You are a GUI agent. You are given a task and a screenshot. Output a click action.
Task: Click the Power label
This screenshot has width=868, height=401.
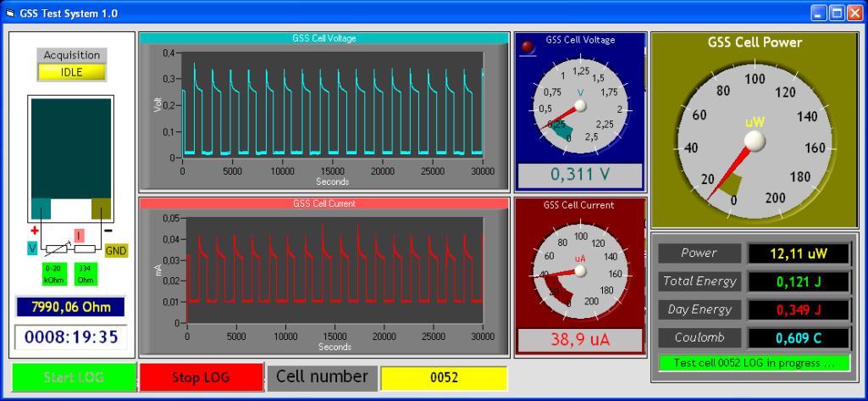(x=699, y=253)
